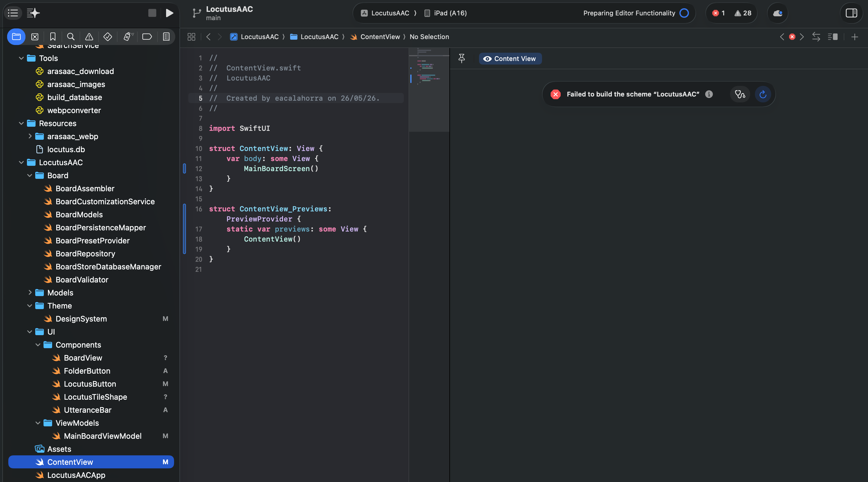Open the Xcode Cloud status icon

[x=778, y=13]
